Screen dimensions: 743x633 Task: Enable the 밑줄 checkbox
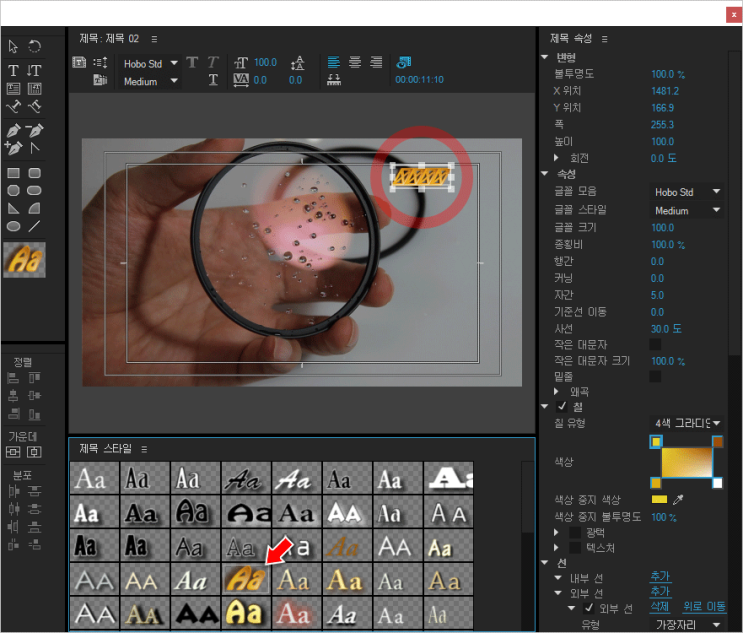pyautogui.click(x=655, y=376)
